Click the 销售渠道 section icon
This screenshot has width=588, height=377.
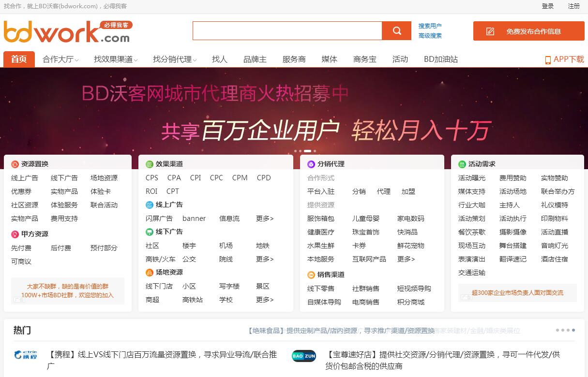tap(311, 275)
